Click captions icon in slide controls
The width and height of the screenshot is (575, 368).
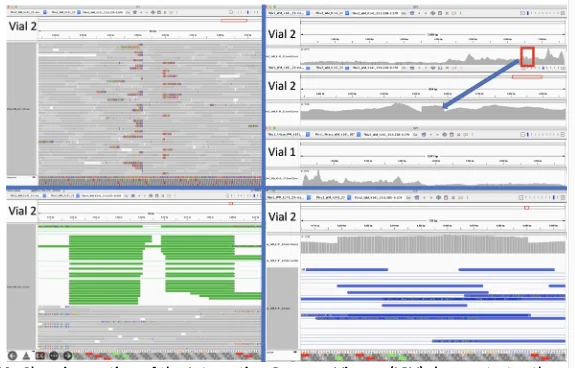pos(40,356)
